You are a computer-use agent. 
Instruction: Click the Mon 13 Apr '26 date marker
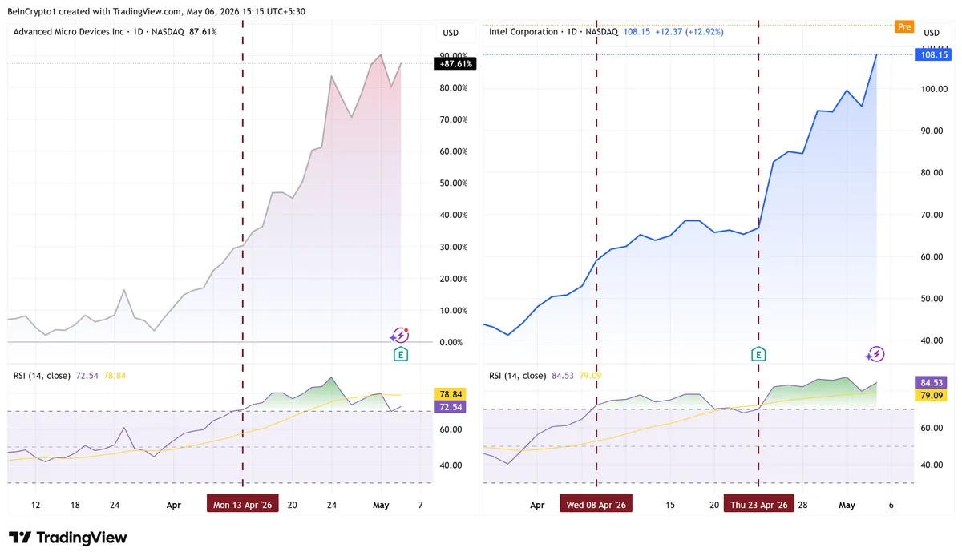(x=243, y=505)
